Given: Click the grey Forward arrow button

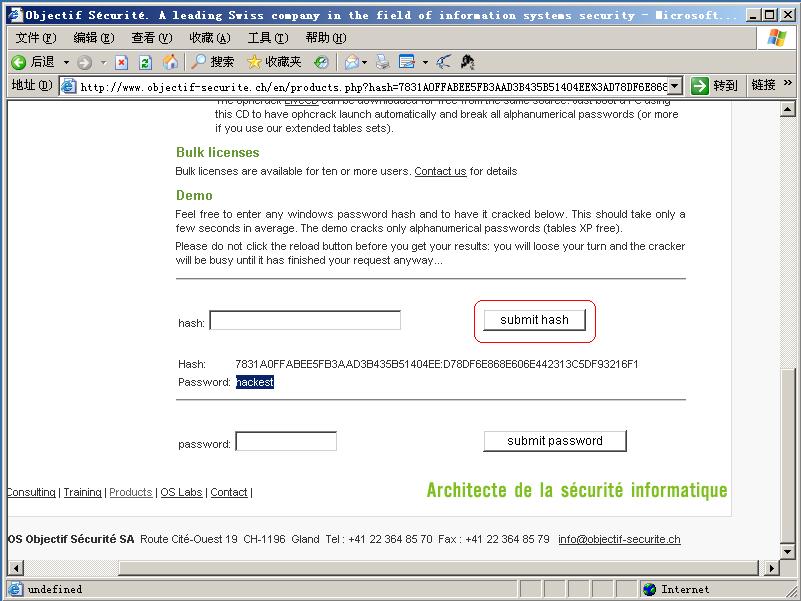Looking at the screenshot, I should click(84, 62).
